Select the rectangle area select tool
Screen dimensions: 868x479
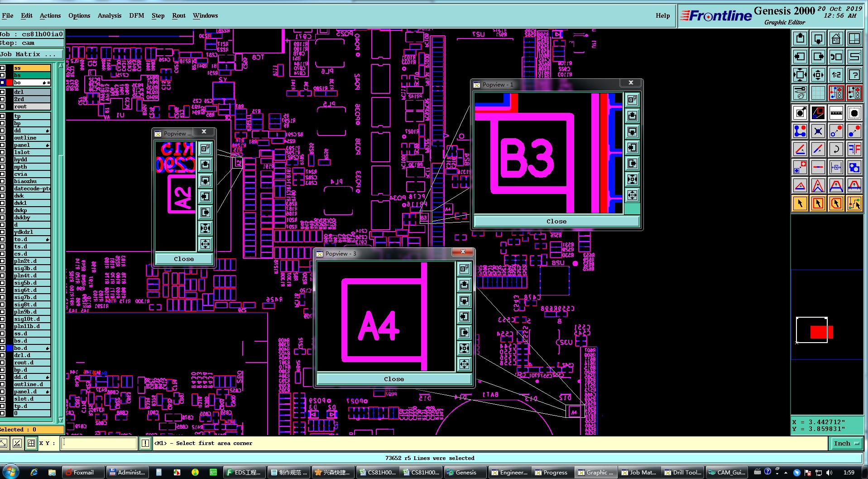818,203
